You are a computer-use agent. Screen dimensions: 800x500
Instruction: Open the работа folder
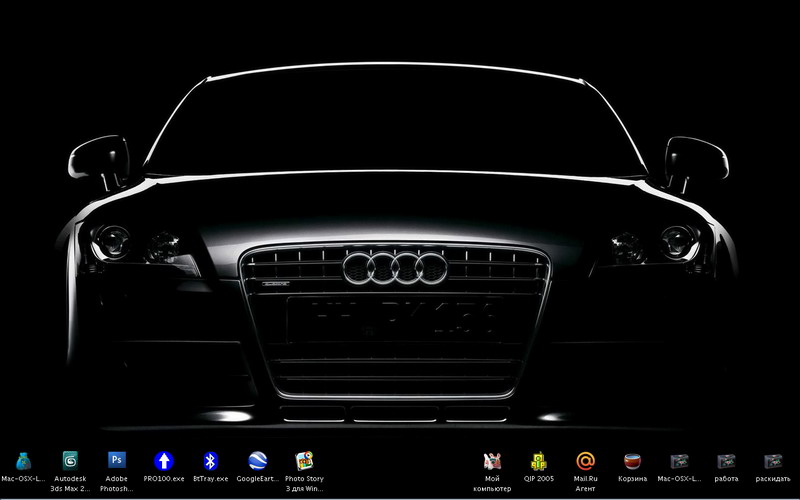pos(726,461)
